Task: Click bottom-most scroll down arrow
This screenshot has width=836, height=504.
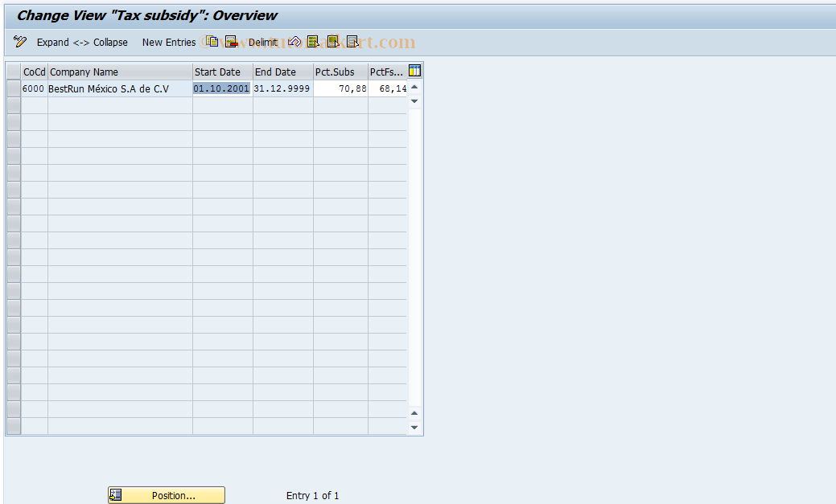Action: click(x=414, y=428)
